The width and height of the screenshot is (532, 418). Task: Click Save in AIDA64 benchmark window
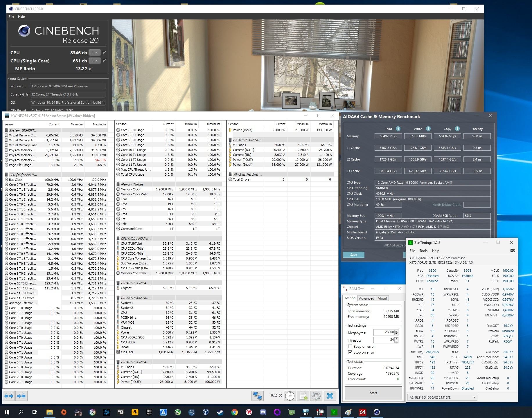pos(353,255)
